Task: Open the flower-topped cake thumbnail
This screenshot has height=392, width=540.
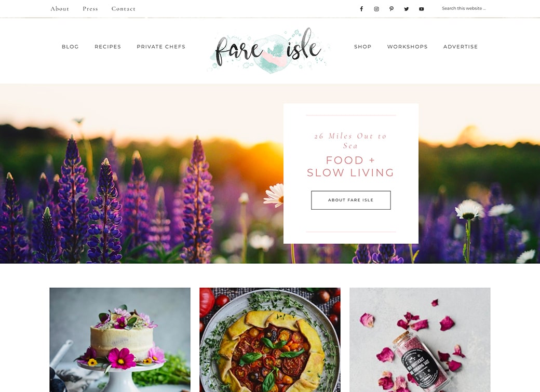Action: pos(120,340)
